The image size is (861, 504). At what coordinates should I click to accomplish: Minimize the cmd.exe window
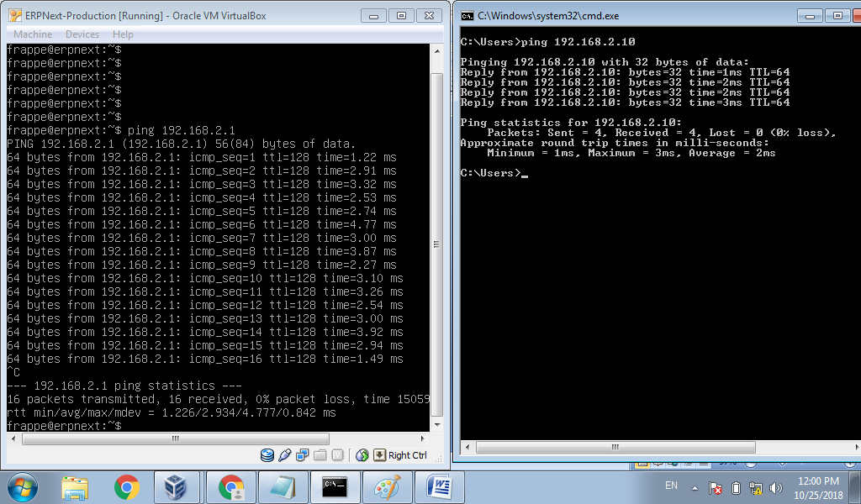810,16
